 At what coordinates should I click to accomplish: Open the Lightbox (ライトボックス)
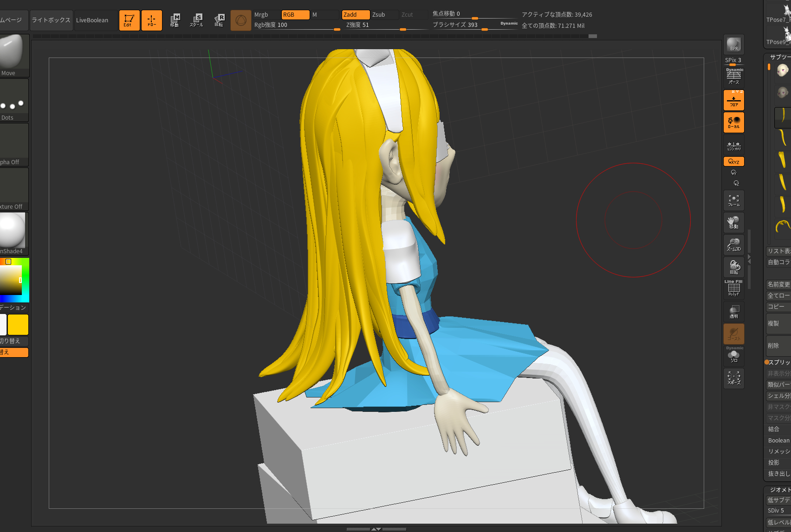click(51, 20)
